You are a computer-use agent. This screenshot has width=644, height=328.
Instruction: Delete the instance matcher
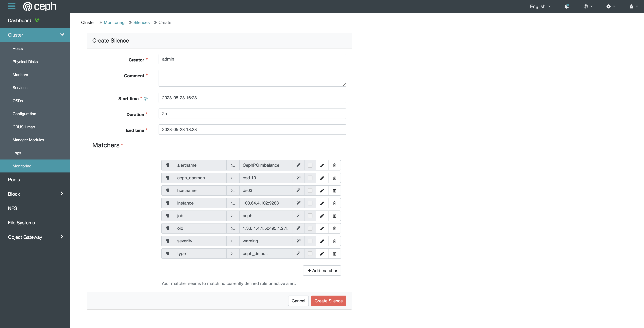pyautogui.click(x=334, y=203)
